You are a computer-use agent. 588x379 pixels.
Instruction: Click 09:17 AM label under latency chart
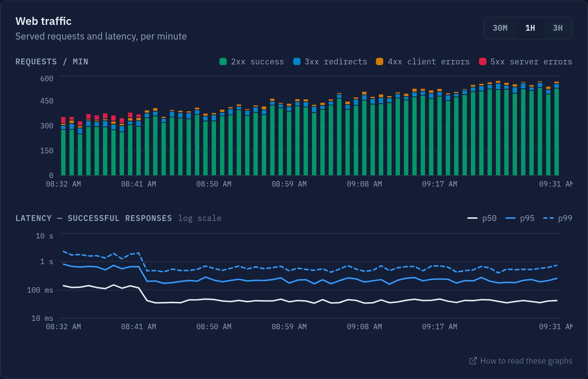tap(440, 327)
